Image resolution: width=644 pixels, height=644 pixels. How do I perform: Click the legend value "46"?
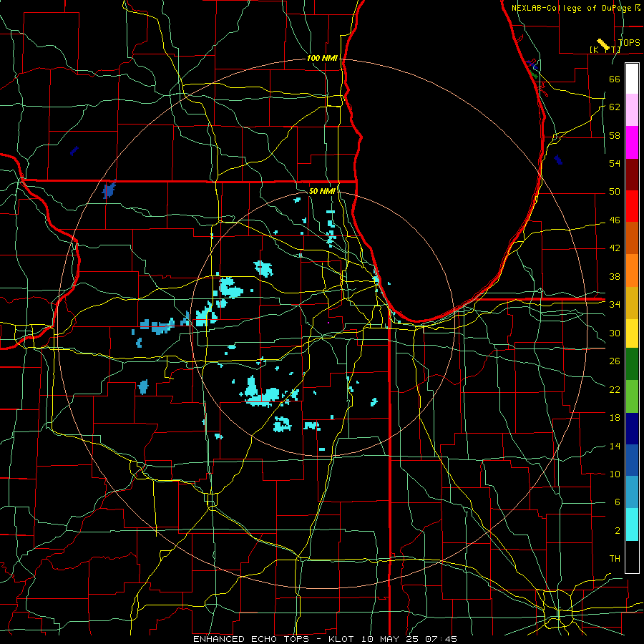[615, 220]
